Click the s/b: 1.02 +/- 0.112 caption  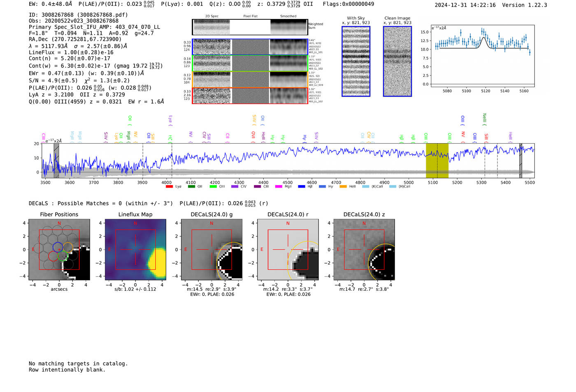pos(135,289)
